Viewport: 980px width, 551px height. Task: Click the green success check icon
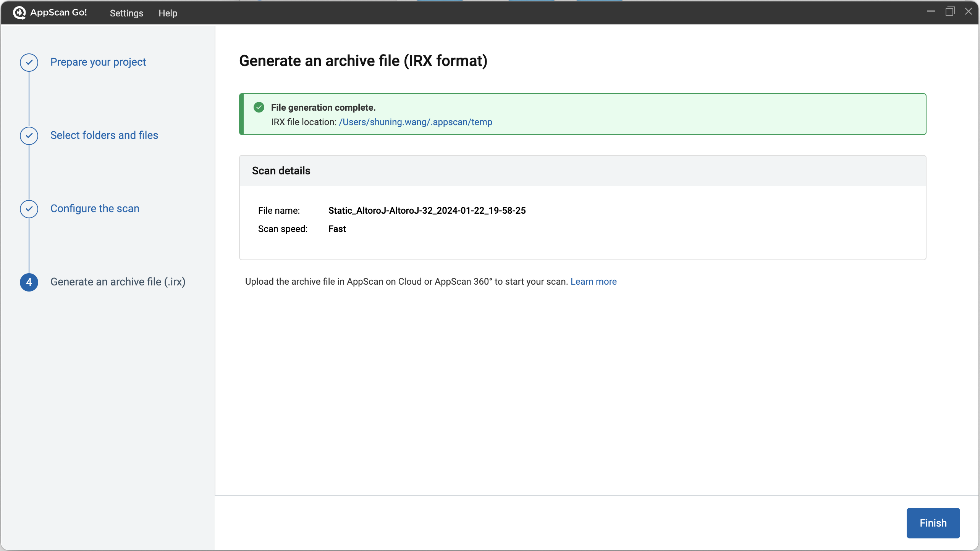[259, 107]
